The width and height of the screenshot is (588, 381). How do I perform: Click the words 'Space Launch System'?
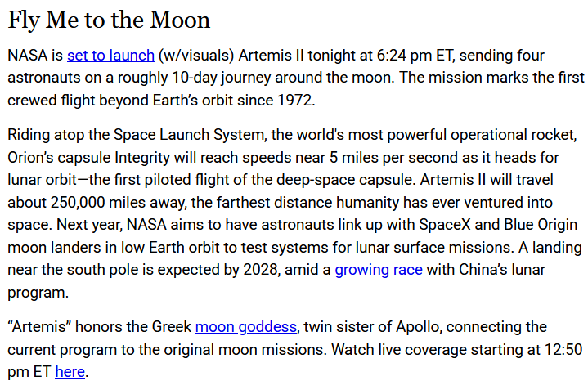click(x=189, y=135)
